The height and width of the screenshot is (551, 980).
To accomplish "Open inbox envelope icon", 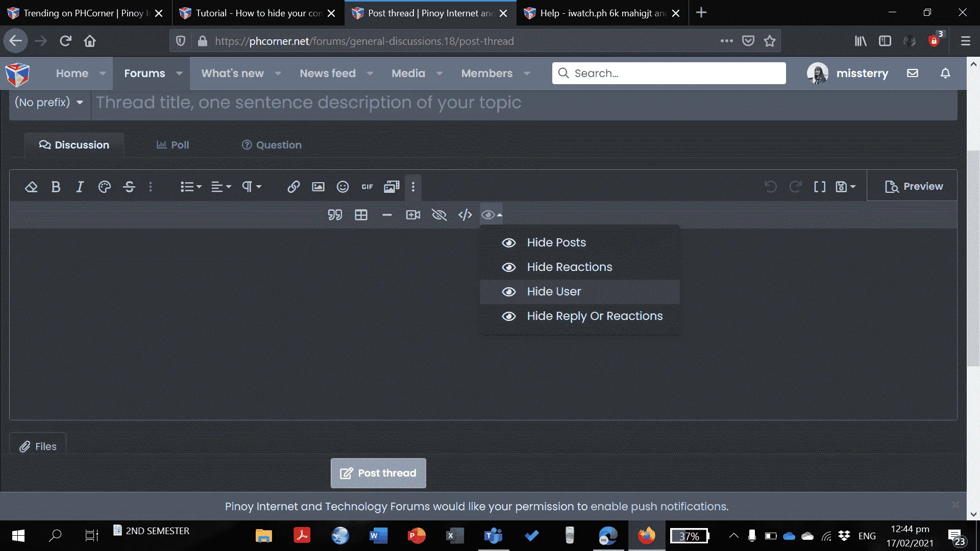I will pyautogui.click(x=913, y=73).
